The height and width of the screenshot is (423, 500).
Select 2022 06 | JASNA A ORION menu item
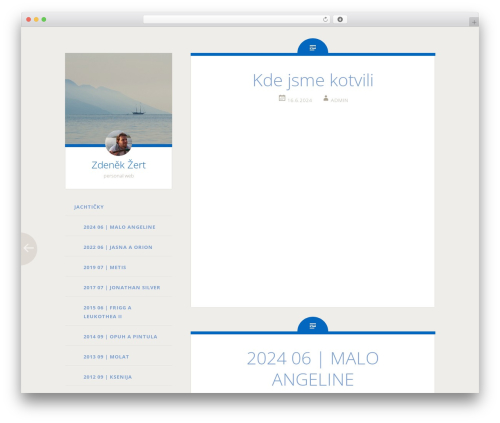(x=118, y=247)
